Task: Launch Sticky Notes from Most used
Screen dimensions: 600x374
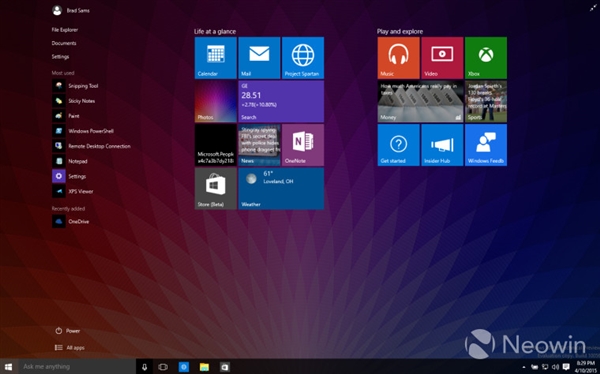Action: click(73, 101)
